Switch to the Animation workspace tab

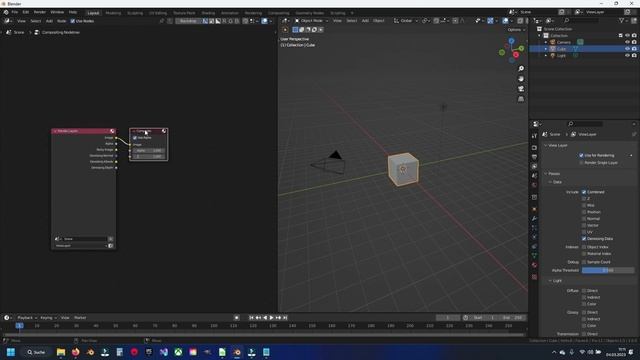click(230, 13)
